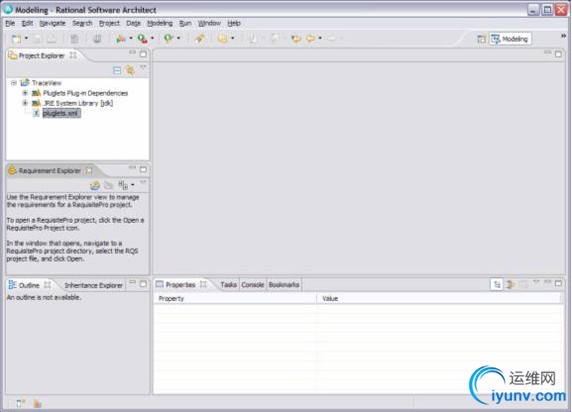Click the Open Perspective icon
The width and height of the screenshot is (572, 412).
[x=482, y=39]
